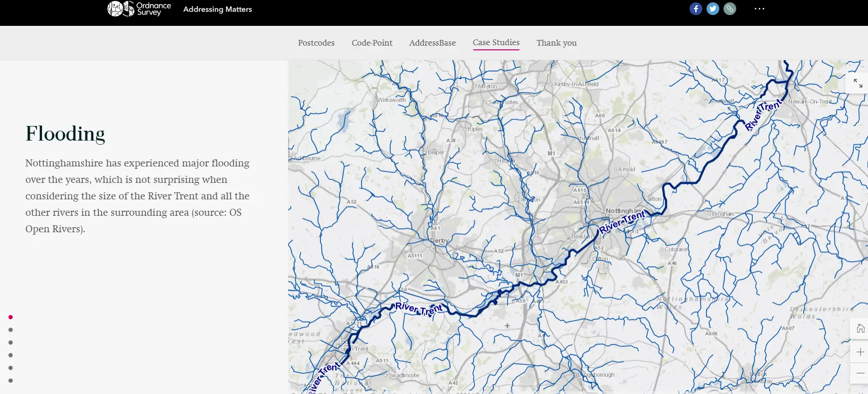868x394 pixels.
Task: Click the Ripley label on map
Action: tap(475, 129)
